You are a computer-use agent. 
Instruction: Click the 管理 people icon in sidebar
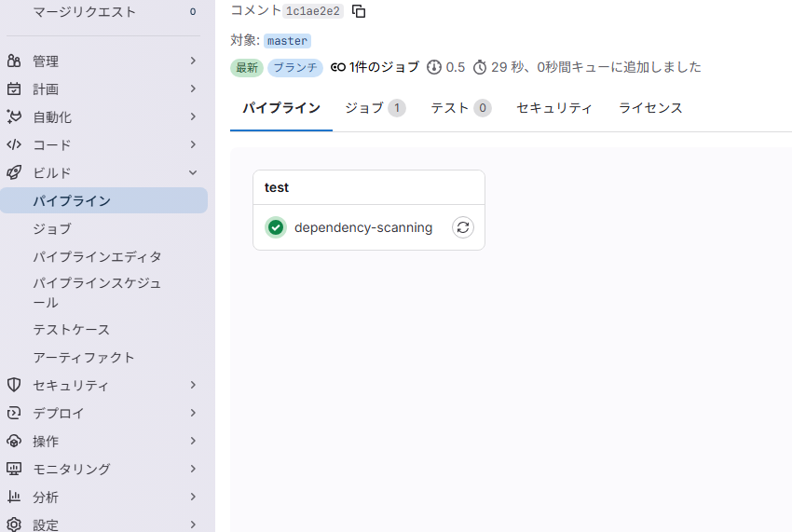click(14, 61)
